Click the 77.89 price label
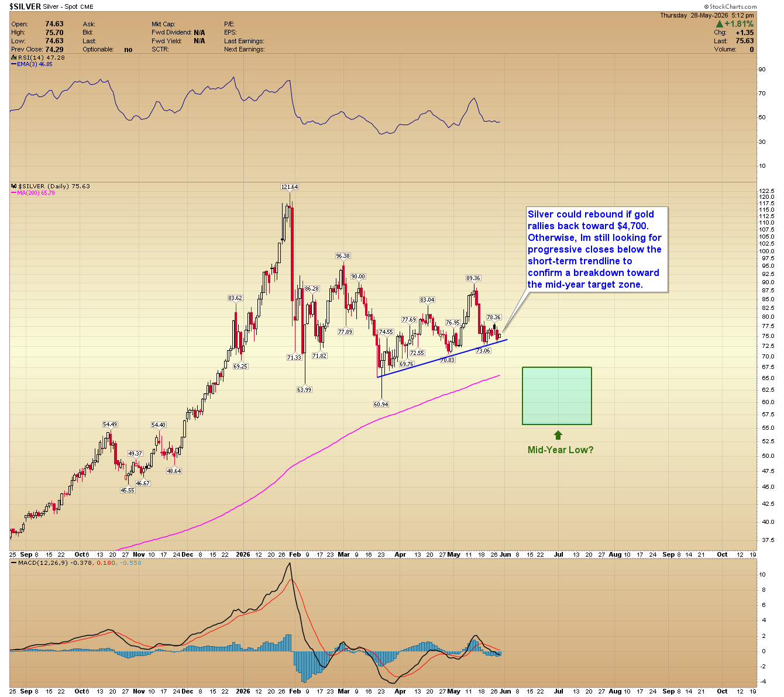This screenshot has width=784, height=697. pos(345,332)
